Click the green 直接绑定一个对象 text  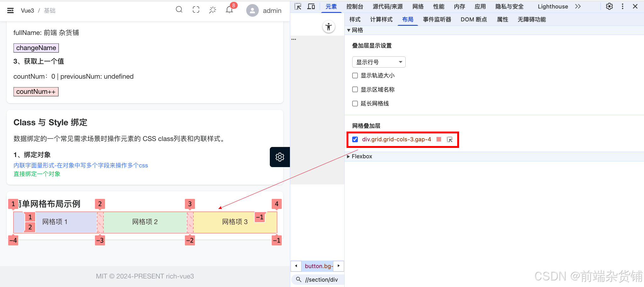[x=37, y=174]
